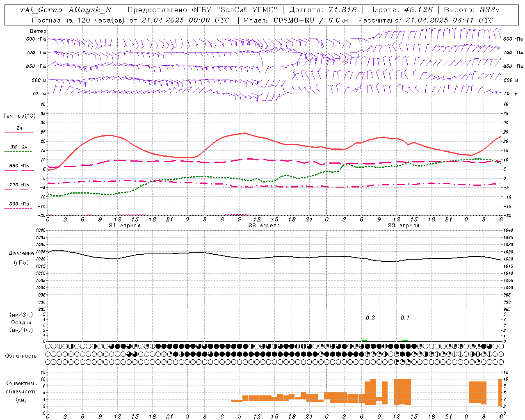The width and height of the screenshot is (525, 420).
Task: Click the Конвективн. convective cloud label
Action: [21, 383]
